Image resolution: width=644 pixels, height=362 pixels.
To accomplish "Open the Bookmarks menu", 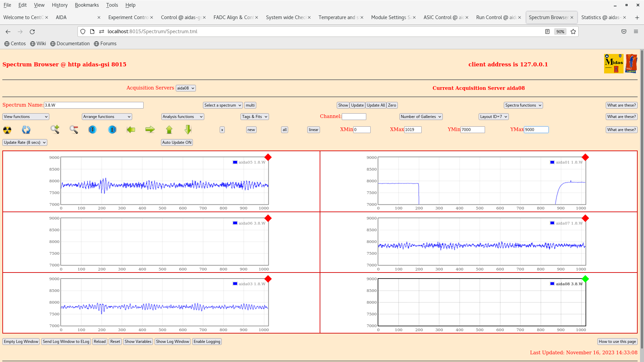I will (87, 5).
